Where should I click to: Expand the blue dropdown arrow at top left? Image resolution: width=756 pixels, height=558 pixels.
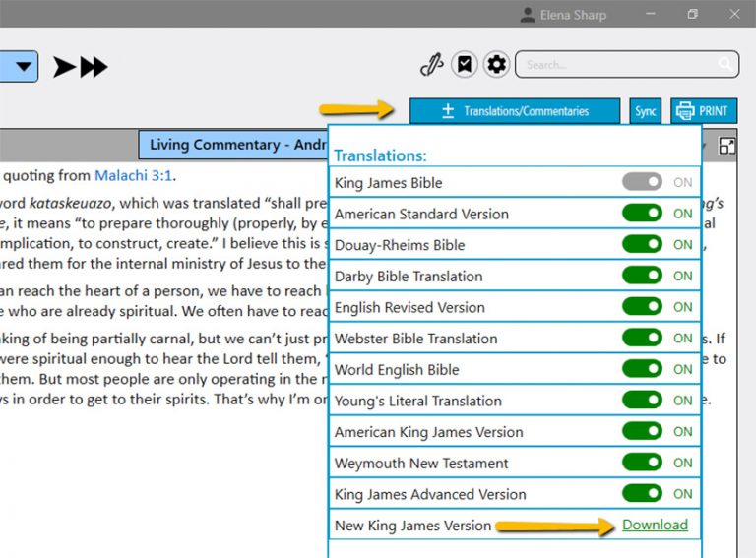[24, 67]
